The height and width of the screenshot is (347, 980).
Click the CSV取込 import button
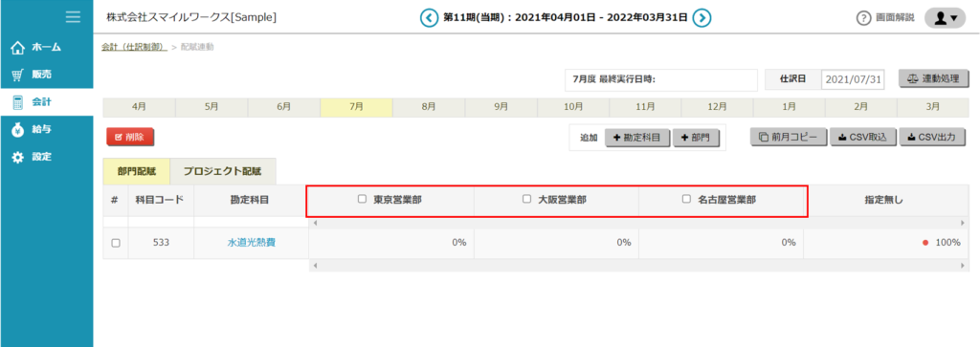point(864,138)
